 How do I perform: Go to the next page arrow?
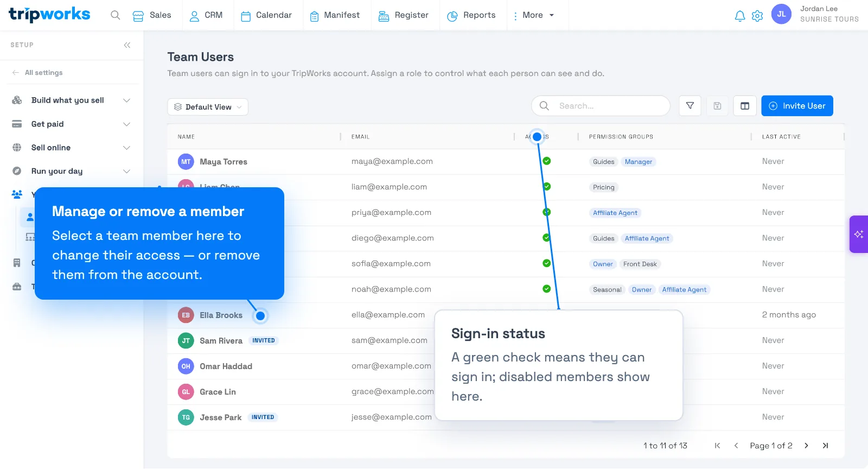806,446
